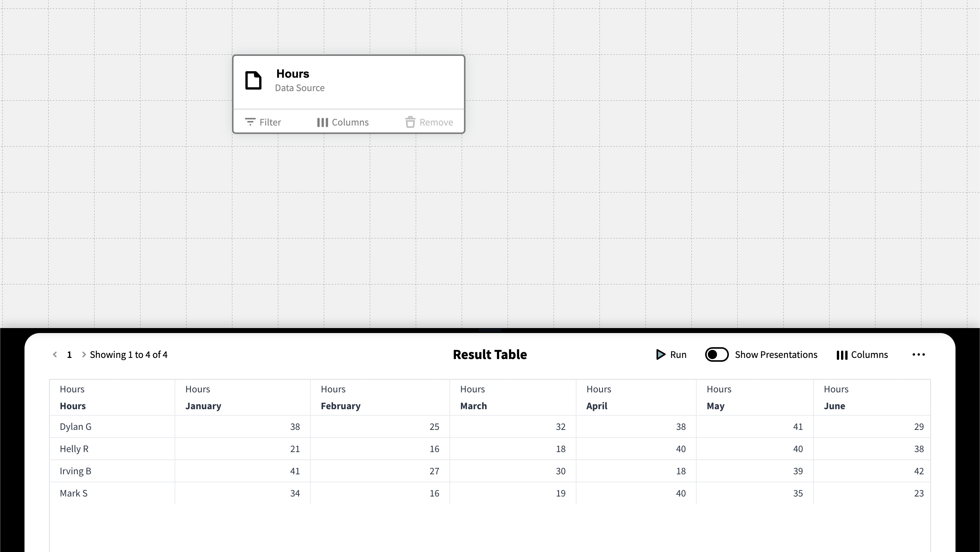Open Columns on the Hours node

343,122
